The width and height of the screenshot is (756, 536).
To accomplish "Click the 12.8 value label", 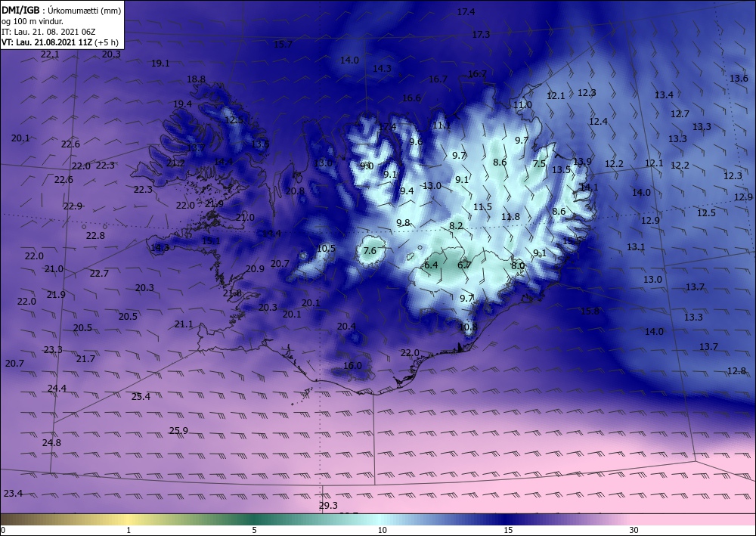I will [x=736, y=370].
